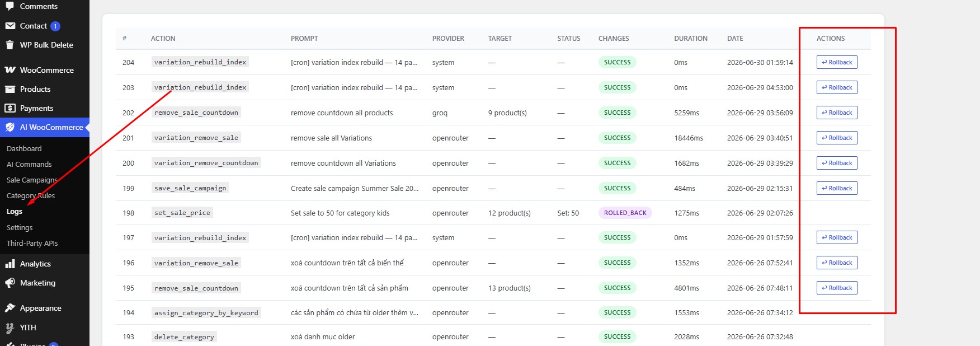Screen dimensions: 980x346
Task: Click the 18446ms duration cell
Action: pos(689,138)
